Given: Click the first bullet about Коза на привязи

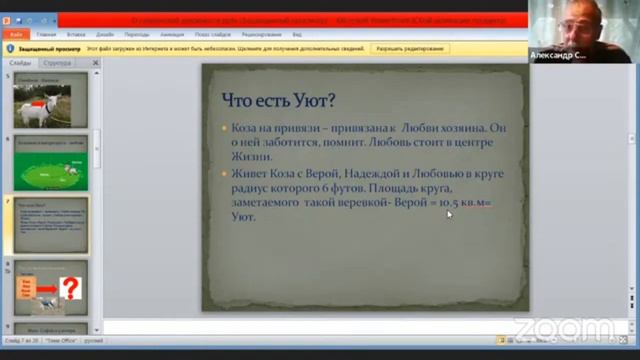Looking at the screenshot, I should [x=369, y=142].
